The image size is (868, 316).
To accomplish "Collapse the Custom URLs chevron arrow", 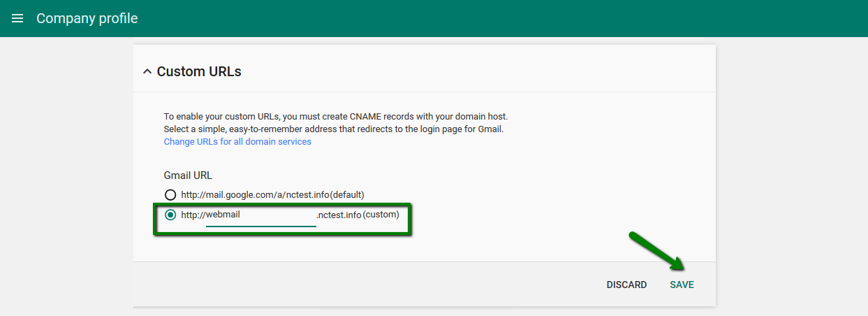I will (x=147, y=71).
